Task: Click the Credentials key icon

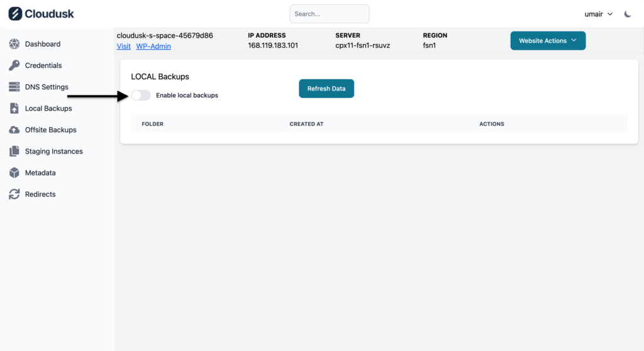Action: click(x=14, y=65)
